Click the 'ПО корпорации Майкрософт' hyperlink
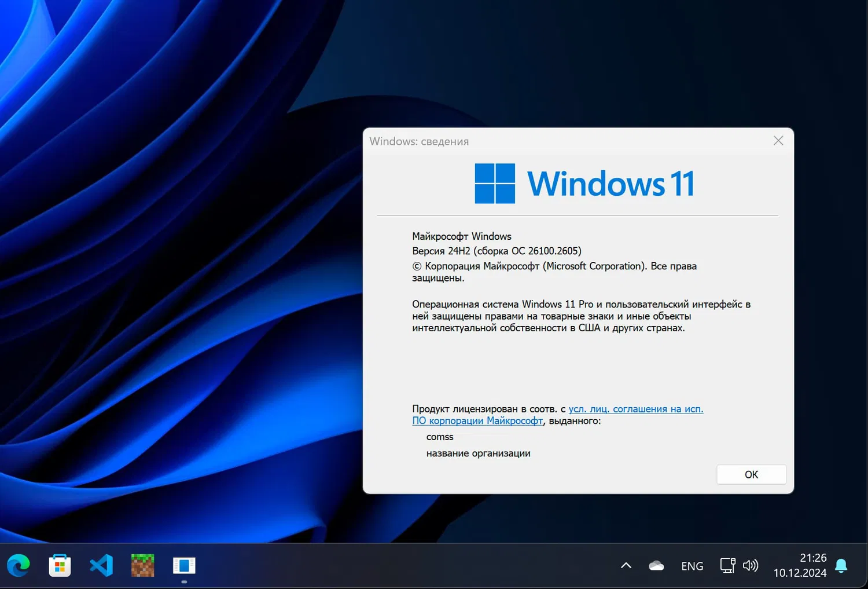This screenshot has width=868, height=589. click(477, 420)
